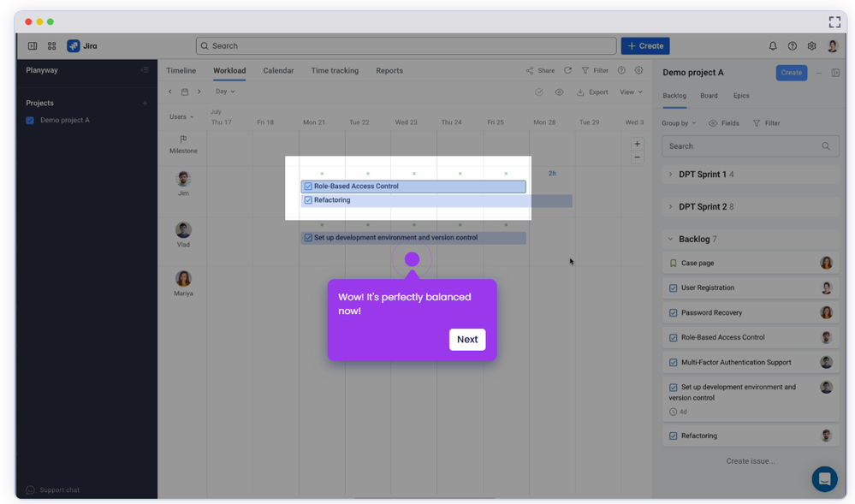Open Fields visibility options
The width and height of the screenshot is (855, 504).
(x=723, y=123)
